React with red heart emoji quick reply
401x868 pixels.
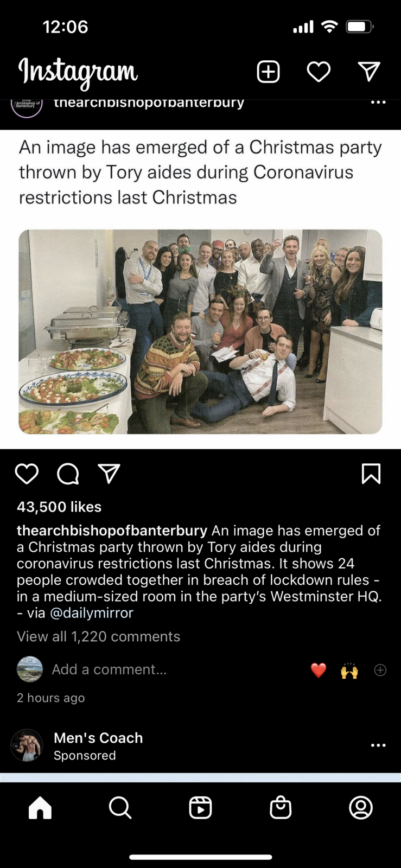(319, 671)
